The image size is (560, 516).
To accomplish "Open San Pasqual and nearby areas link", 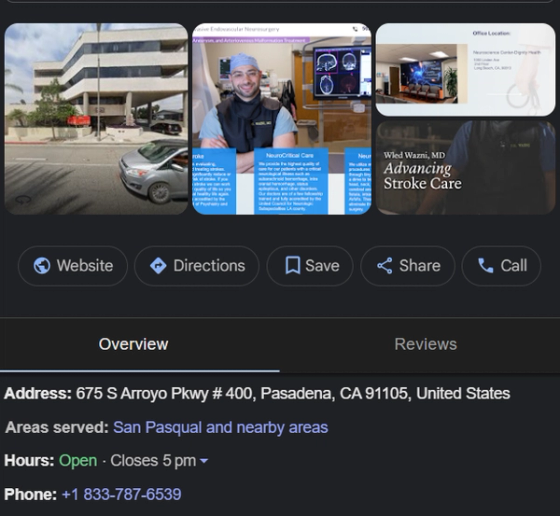I will click(x=220, y=427).
